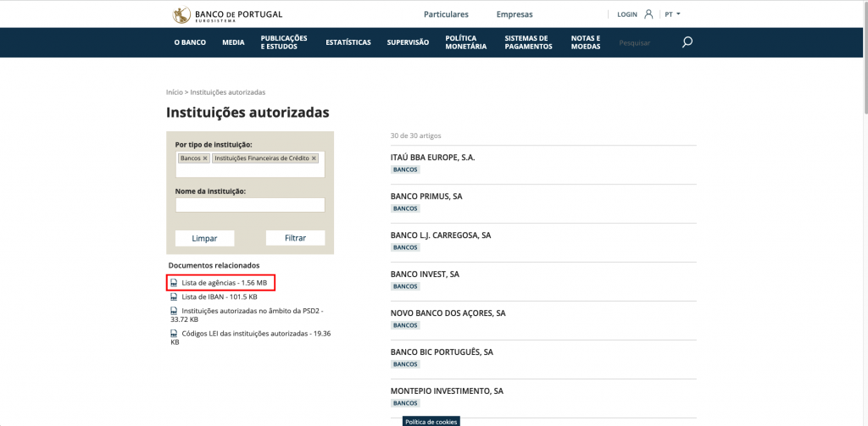Click Bancos tag under Banco Invest
This screenshot has height=426, width=868.
tap(405, 286)
